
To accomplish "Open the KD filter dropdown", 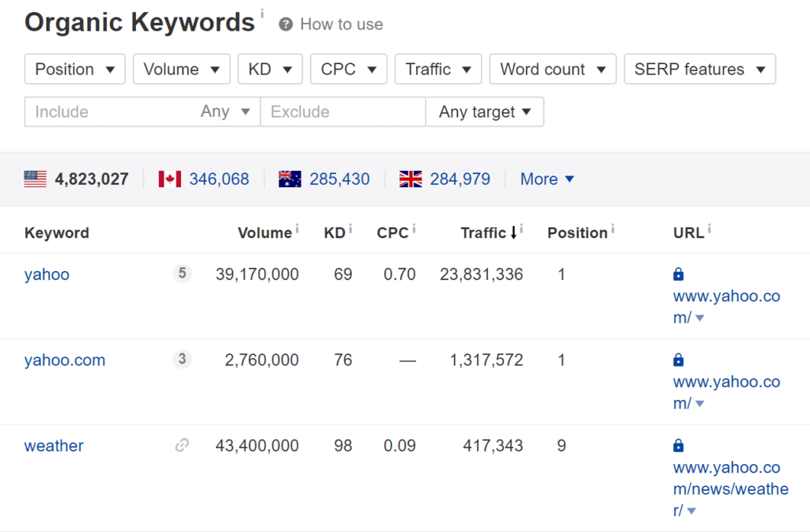I will click(x=271, y=69).
